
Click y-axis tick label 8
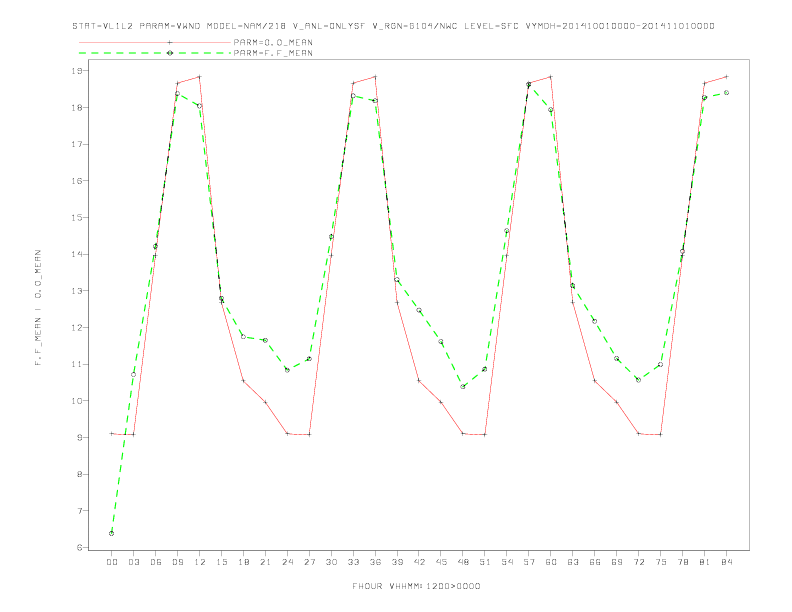click(79, 474)
